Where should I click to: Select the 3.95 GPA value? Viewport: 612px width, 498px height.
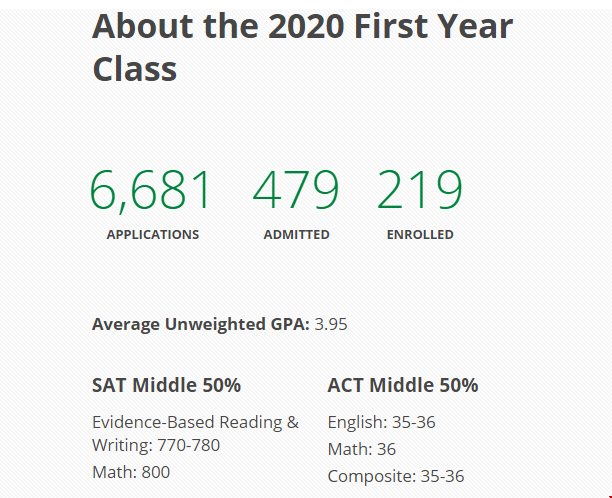tap(331, 324)
